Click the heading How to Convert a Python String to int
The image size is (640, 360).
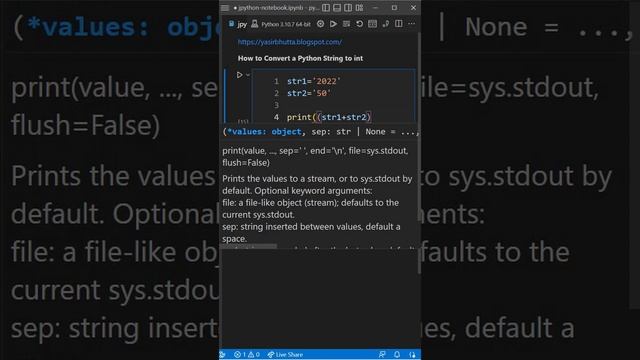point(300,58)
